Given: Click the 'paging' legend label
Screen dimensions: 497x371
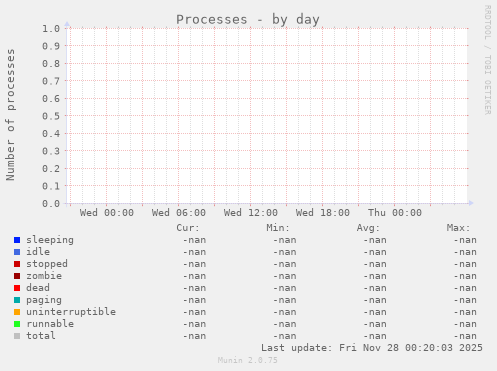Looking at the screenshot, I should [x=44, y=300].
